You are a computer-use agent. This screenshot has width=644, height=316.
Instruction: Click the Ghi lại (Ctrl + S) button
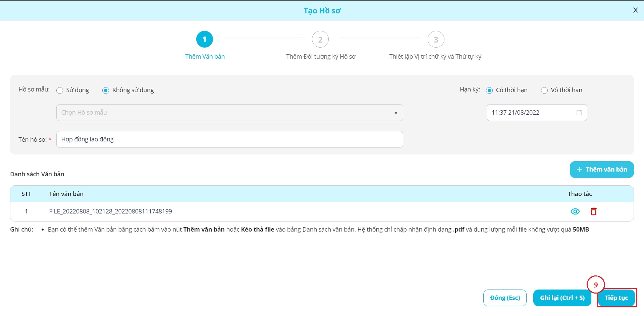pyautogui.click(x=562, y=298)
